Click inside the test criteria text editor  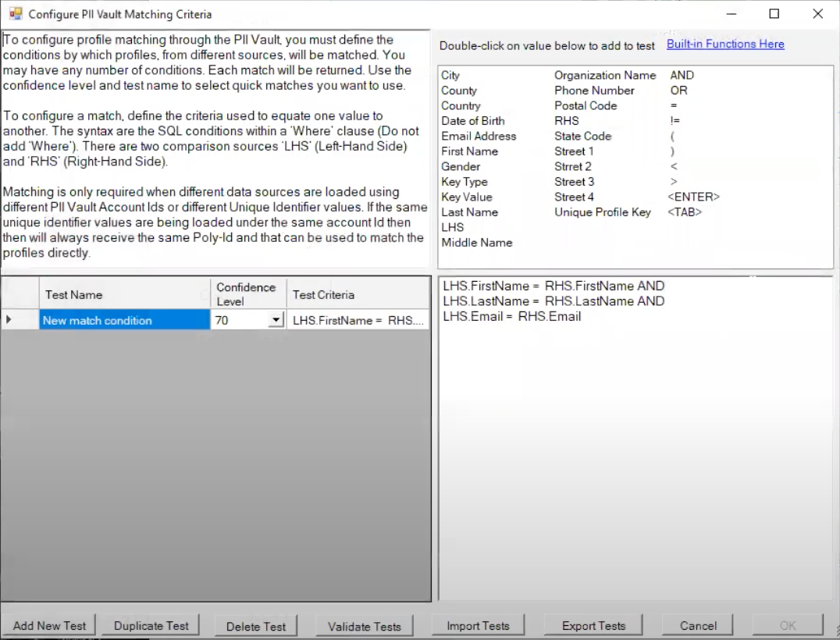[x=636, y=439]
